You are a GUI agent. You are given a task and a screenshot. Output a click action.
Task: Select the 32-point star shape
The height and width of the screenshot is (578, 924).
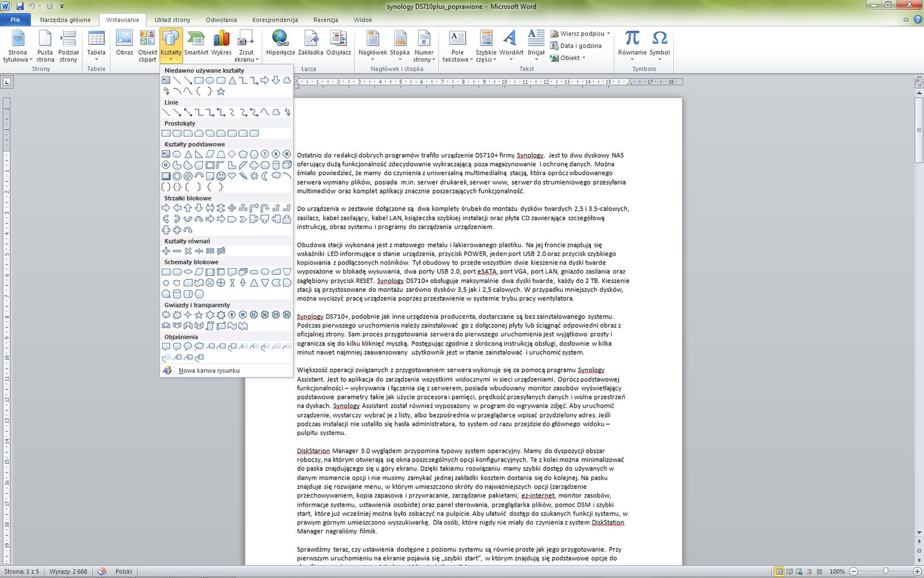287,315
